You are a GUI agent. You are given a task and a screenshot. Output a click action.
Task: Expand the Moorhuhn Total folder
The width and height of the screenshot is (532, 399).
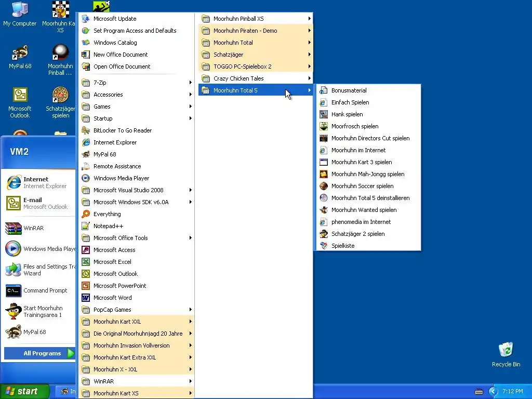click(256, 43)
